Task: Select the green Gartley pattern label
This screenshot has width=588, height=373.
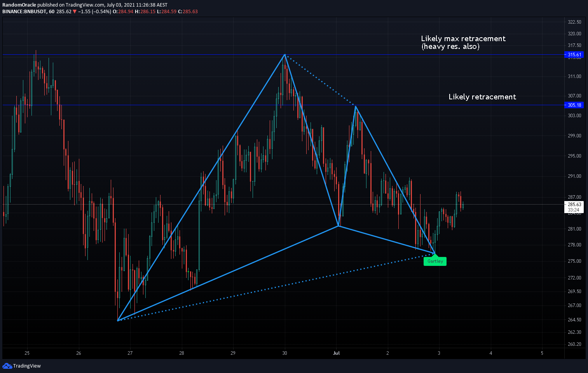Action: coord(435,261)
